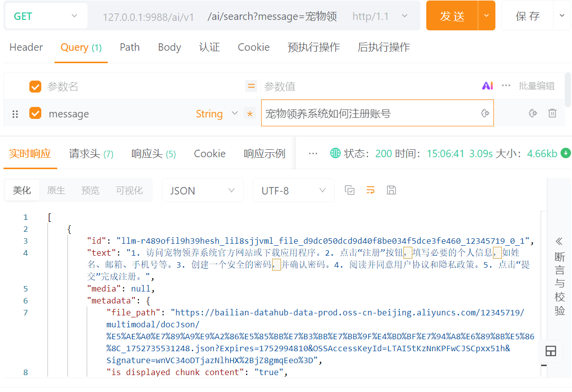
Task: Click the globe icon next to 状态
Action: [x=335, y=153]
